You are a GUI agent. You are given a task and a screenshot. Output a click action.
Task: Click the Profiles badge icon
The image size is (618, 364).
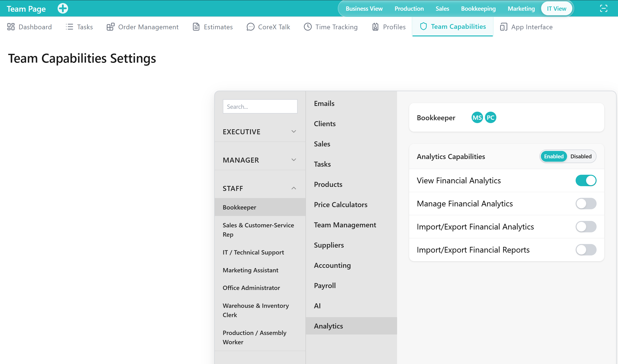(375, 27)
